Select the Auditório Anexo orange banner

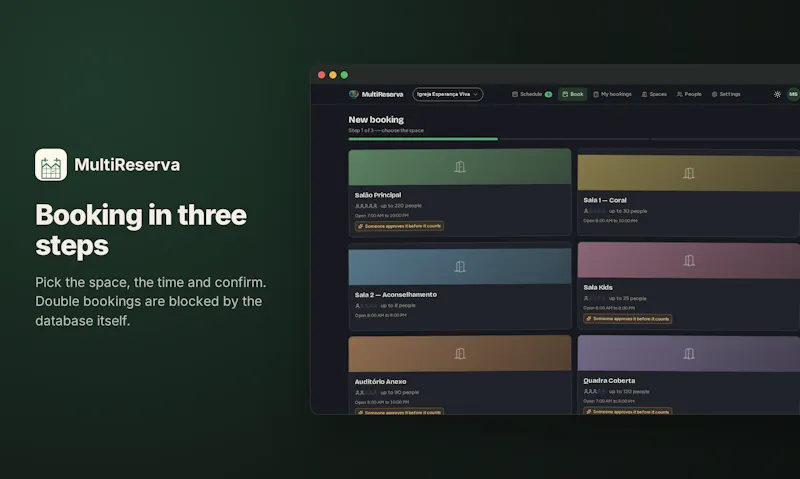click(460, 354)
